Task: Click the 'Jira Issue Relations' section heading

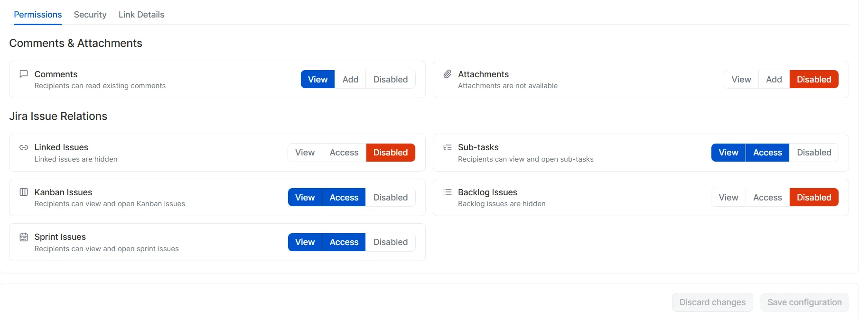Action: click(x=58, y=116)
